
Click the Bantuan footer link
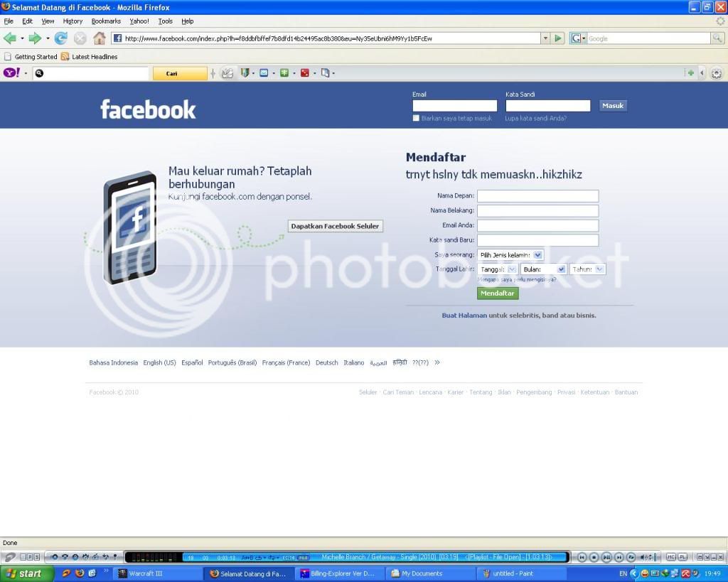pyautogui.click(x=626, y=392)
